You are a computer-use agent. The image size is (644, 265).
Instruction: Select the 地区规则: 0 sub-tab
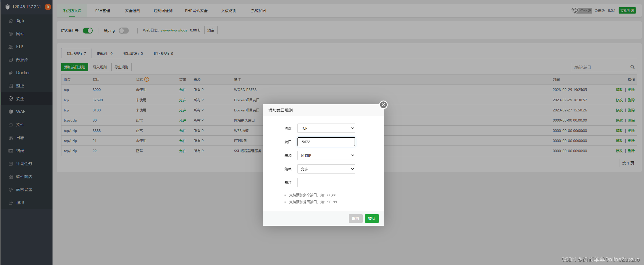pos(163,53)
